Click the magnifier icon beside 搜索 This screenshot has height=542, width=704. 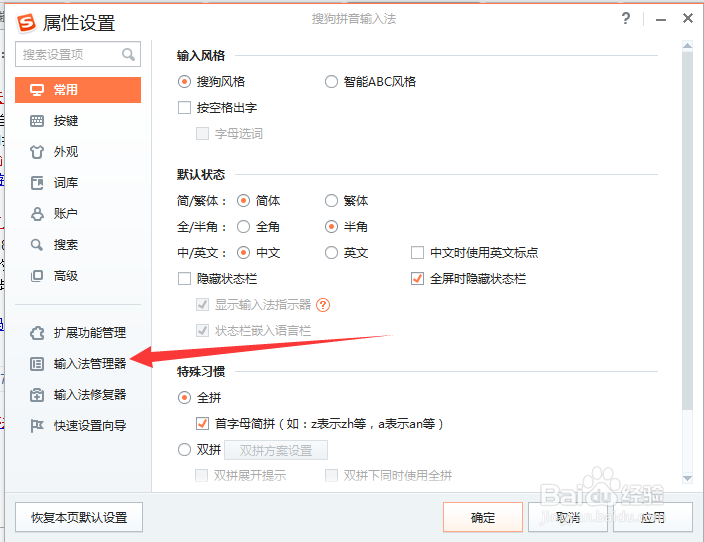(x=37, y=245)
